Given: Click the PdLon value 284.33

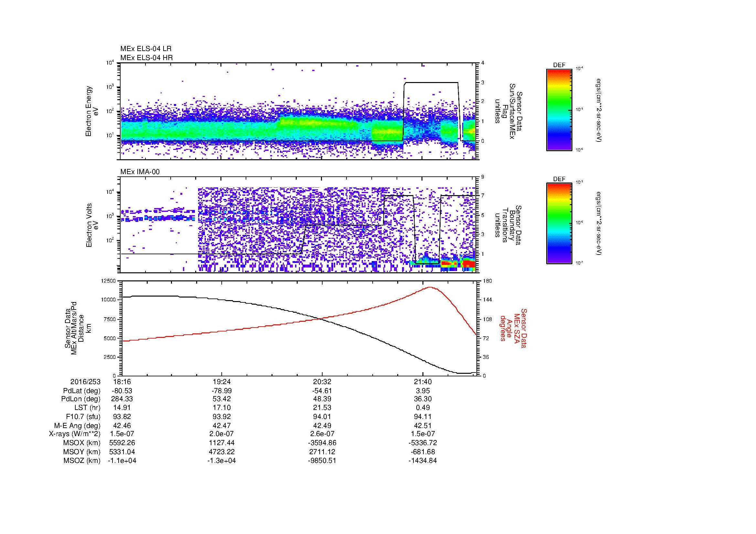Looking at the screenshot, I should (x=122, y=399).
